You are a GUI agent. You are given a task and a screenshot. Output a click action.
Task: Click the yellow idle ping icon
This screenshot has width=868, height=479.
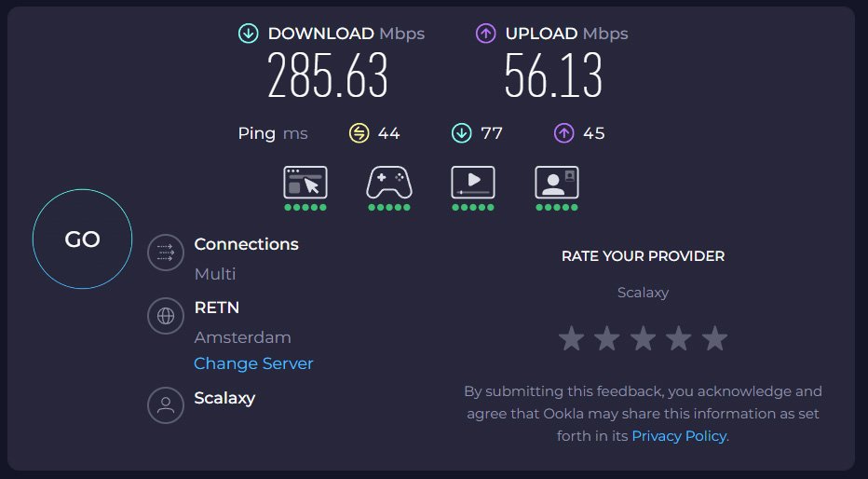coord(359,133)
